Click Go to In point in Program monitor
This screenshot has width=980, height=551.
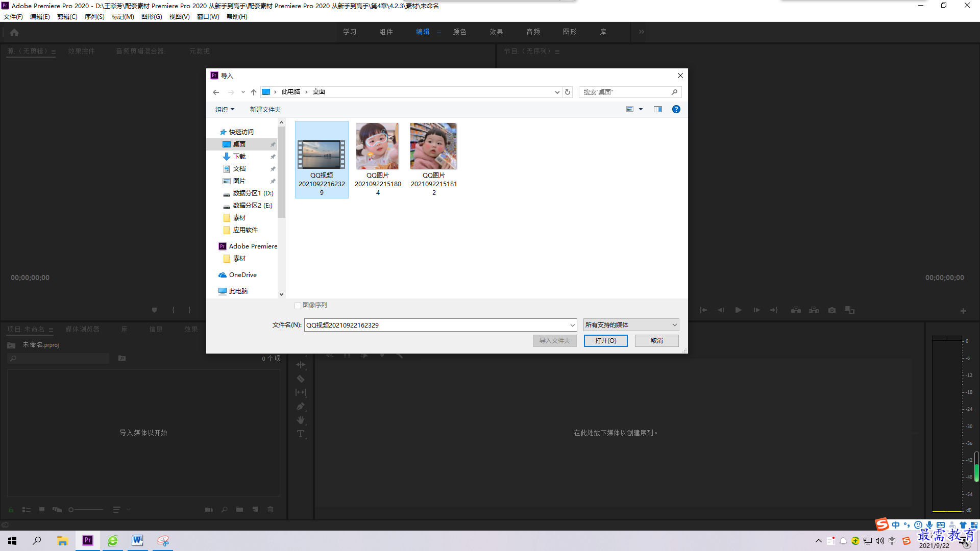pos(703,310)
